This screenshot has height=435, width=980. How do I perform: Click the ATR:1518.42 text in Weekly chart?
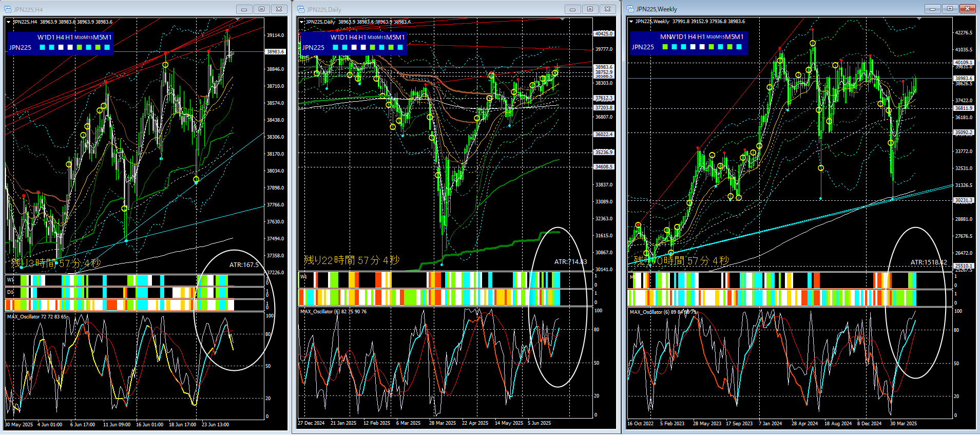929,262
